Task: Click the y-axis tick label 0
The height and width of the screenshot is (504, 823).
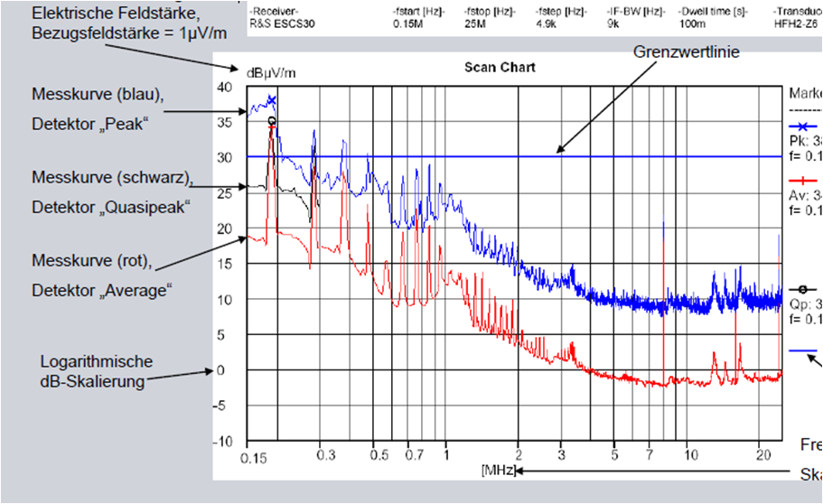Action: point(220,370)
